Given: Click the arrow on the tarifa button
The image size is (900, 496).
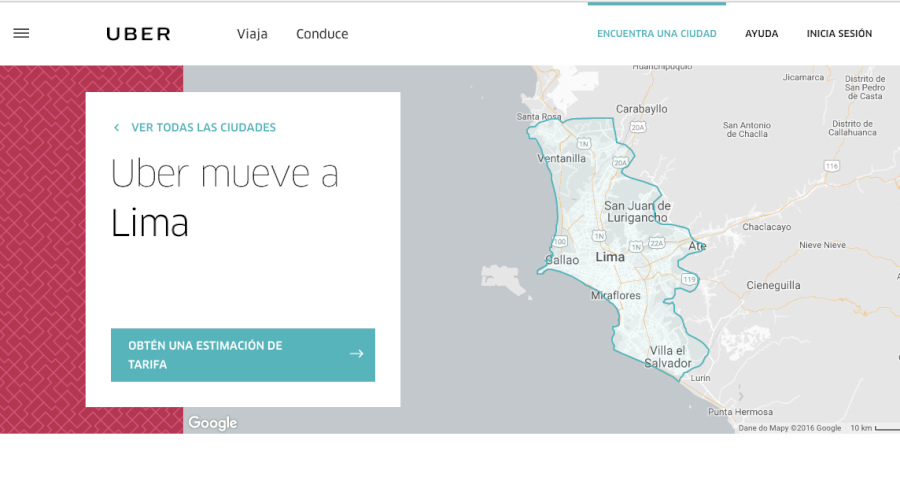Looking at the screenshot, I should click(356, 354).
